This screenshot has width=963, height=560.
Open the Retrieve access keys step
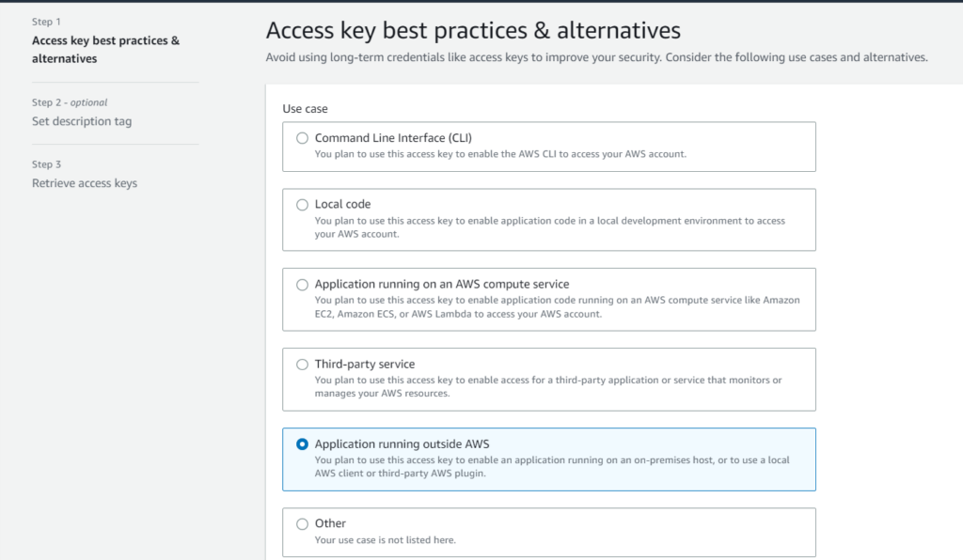point(85,183)
